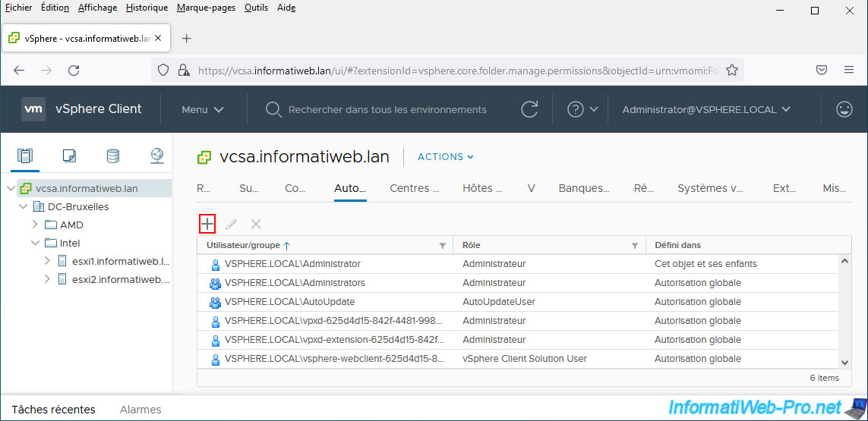Screen dimensions: 868x421
Task: Open the Affichage menu
Action: pyautogui.click(x=97, y=8)
